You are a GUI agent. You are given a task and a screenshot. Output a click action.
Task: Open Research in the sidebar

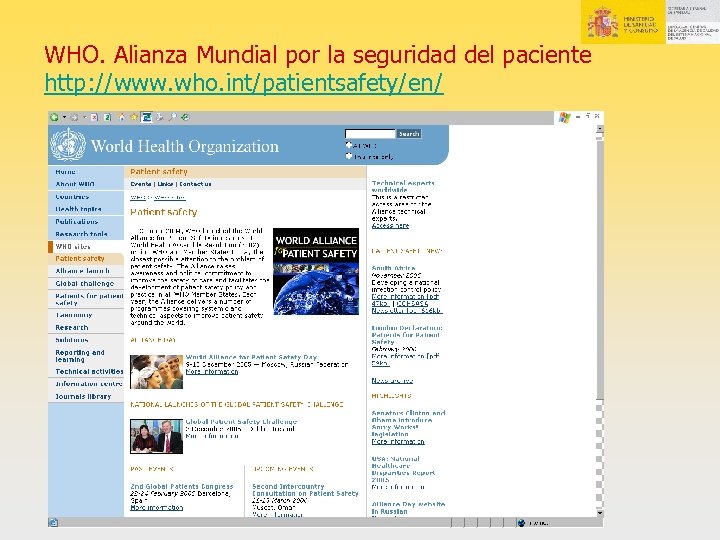pos(72,327)
